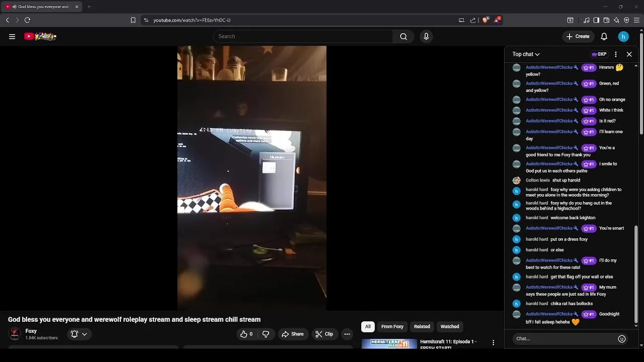Click the playing video frame
The width and height of the screenshot is (644, 362).
click(x=252, y=178)
